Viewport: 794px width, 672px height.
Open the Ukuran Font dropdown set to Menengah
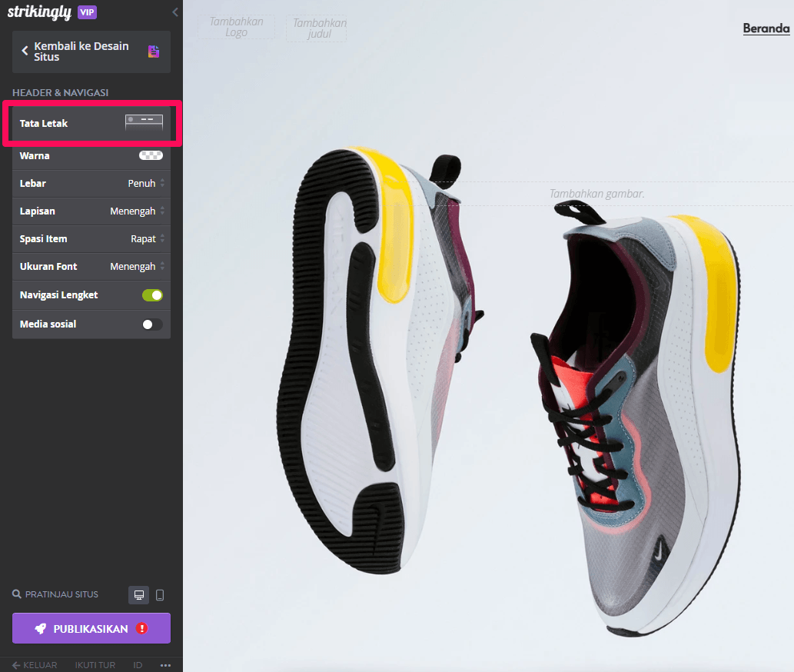pos(138,266)
